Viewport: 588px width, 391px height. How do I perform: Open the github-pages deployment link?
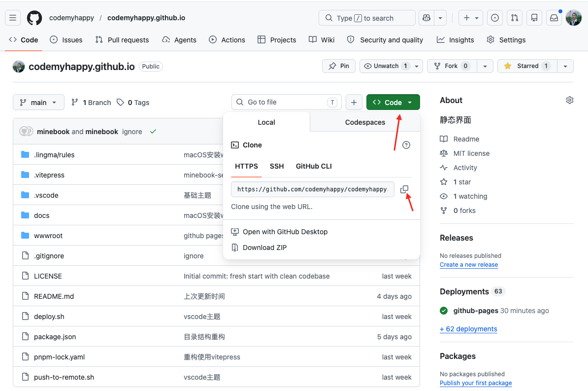coord(476,311)
